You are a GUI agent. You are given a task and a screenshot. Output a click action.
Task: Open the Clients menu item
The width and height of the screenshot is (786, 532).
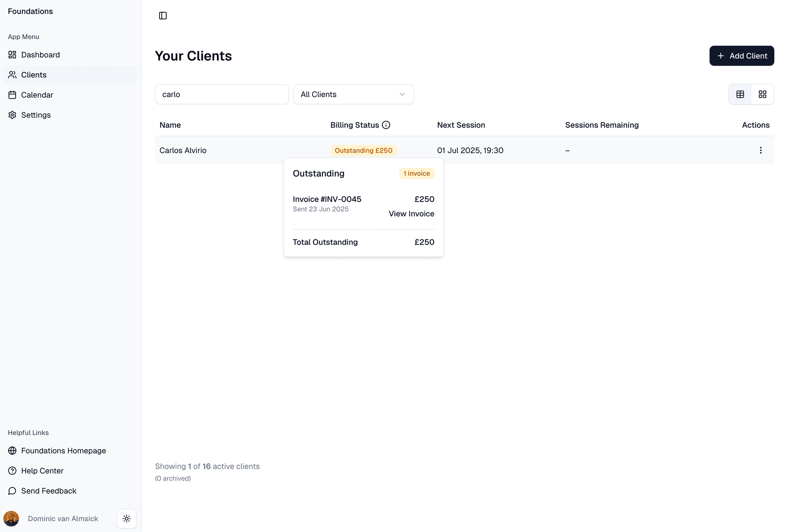coord(34,75)
